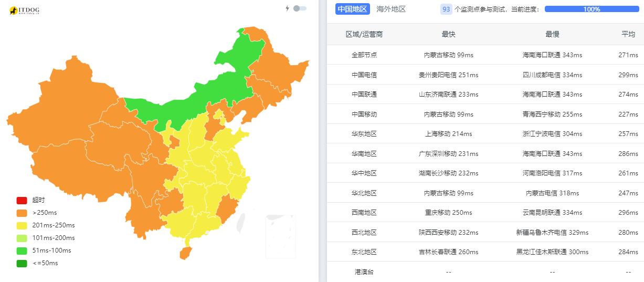Select the green 51ms-100ms legend swatch
Viewport: 644px width, 282px height.
tap(22, 251)
